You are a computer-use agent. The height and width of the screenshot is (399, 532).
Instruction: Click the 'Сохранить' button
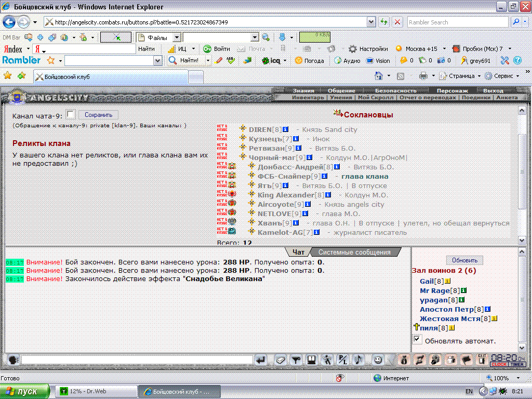click(x=99, y=115)
